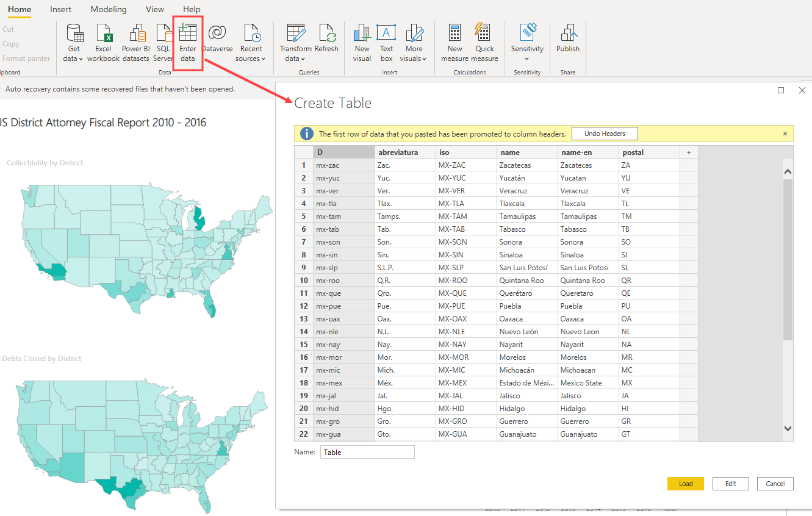
Task: Create a New measure
Action: 455,43
